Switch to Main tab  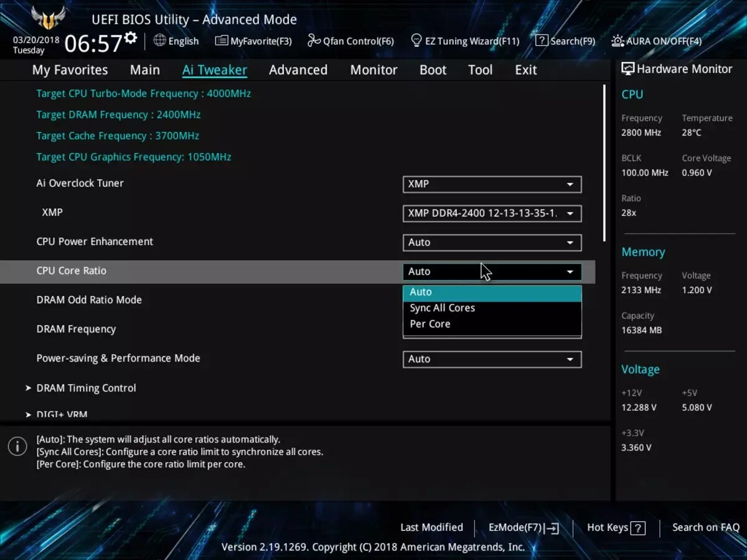coord(144,70)
